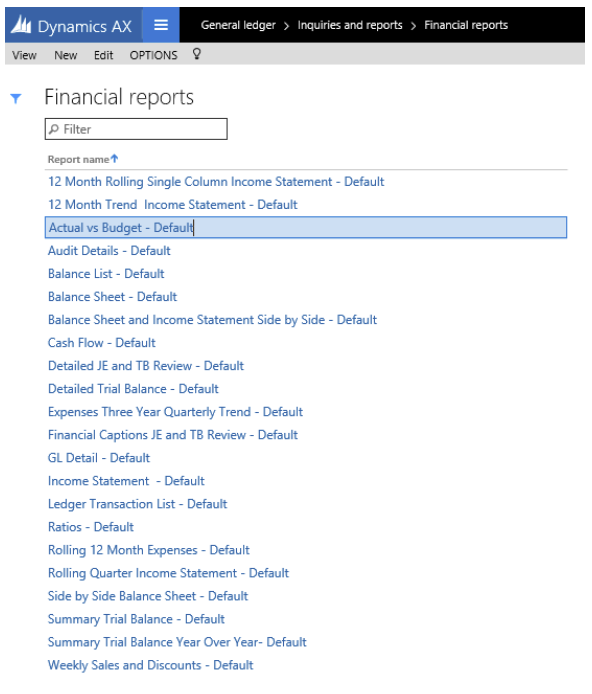Open Balance List - Default report
Screen dimensions: 592x694
coord(106,274)
